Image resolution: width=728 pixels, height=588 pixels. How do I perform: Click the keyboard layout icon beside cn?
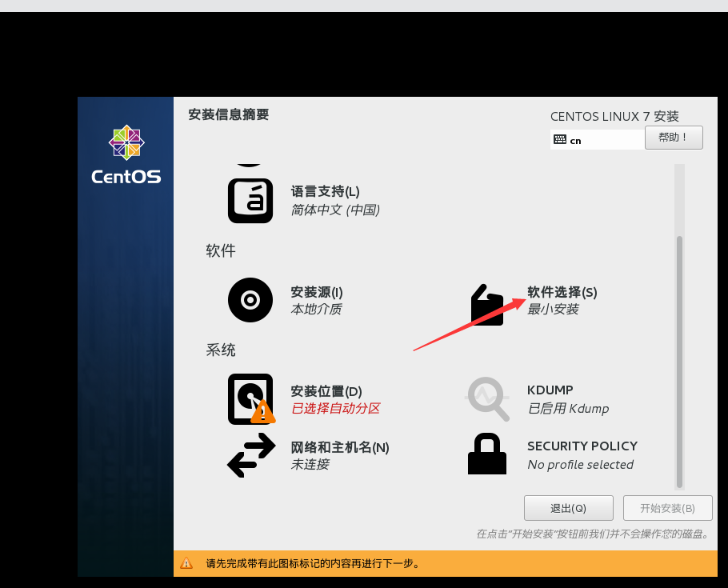click(x=560, y=139)
